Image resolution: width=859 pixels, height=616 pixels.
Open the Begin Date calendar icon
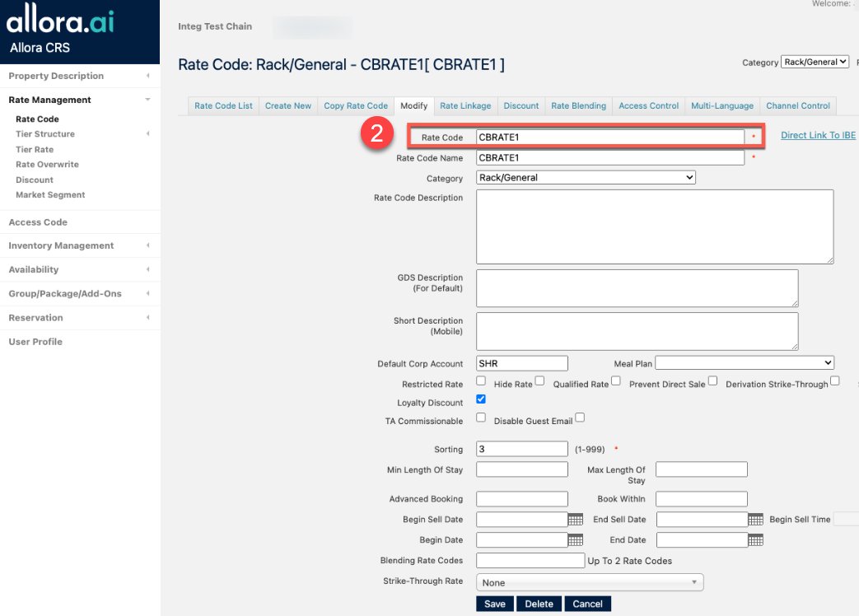(x=576, y=540)
